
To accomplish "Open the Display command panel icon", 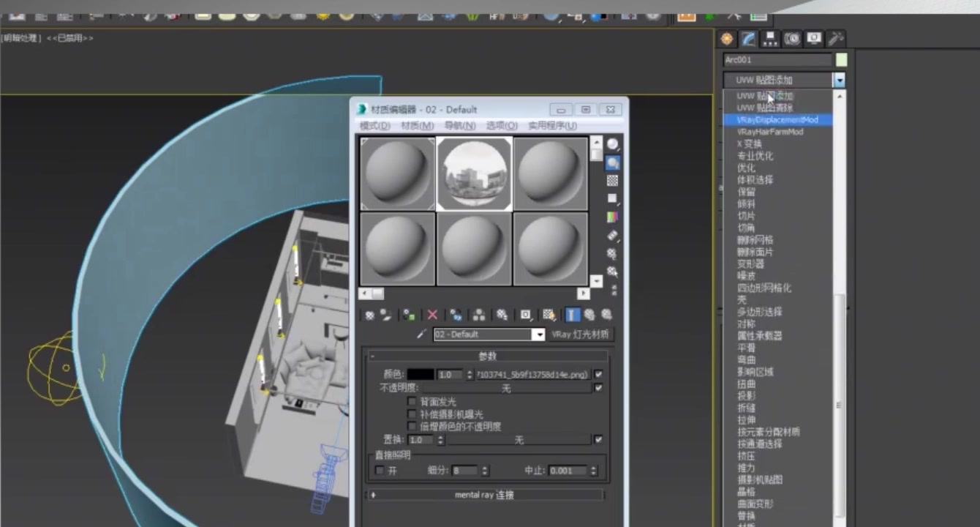I will (x=815, y=38).
